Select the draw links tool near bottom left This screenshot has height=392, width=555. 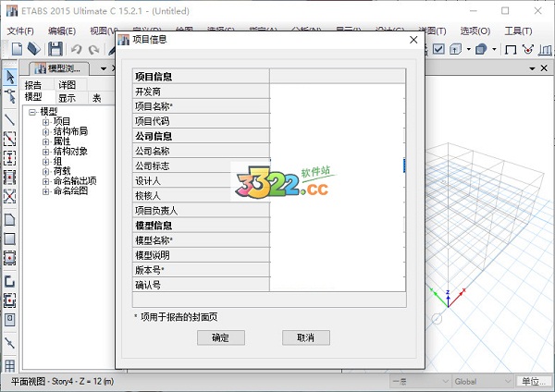(x=9, y=343)
